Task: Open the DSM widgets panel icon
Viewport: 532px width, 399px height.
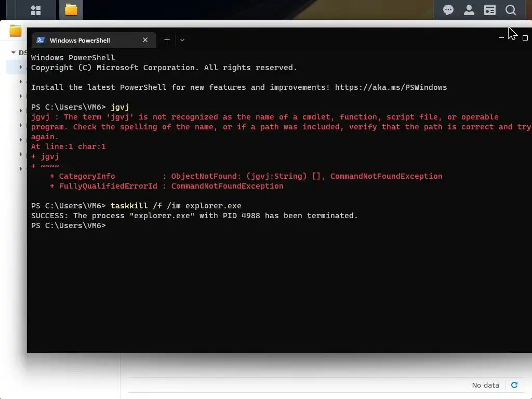Action: click(x=489, y=10)
